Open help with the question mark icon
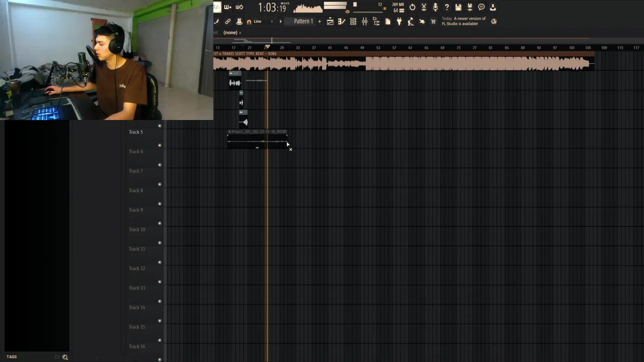The height and width of the screenshot is (362, 644). (447, 7)
